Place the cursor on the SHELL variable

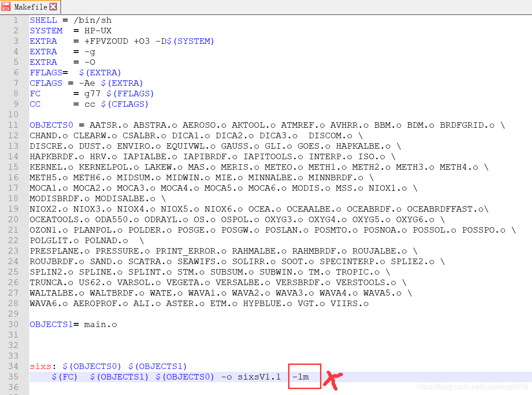point(43,20)
